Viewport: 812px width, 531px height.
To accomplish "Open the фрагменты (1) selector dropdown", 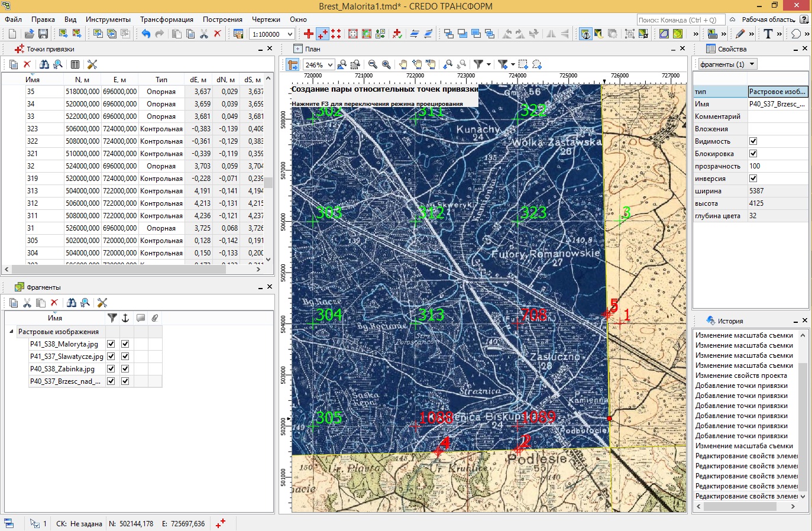I will 727,64.
